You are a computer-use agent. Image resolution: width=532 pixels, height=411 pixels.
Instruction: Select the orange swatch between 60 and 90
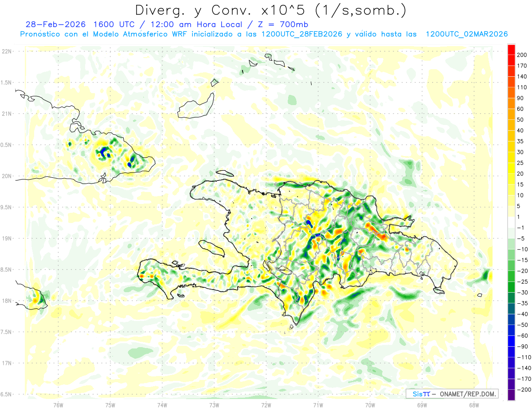pyautogui.click(x=511, y=103)
